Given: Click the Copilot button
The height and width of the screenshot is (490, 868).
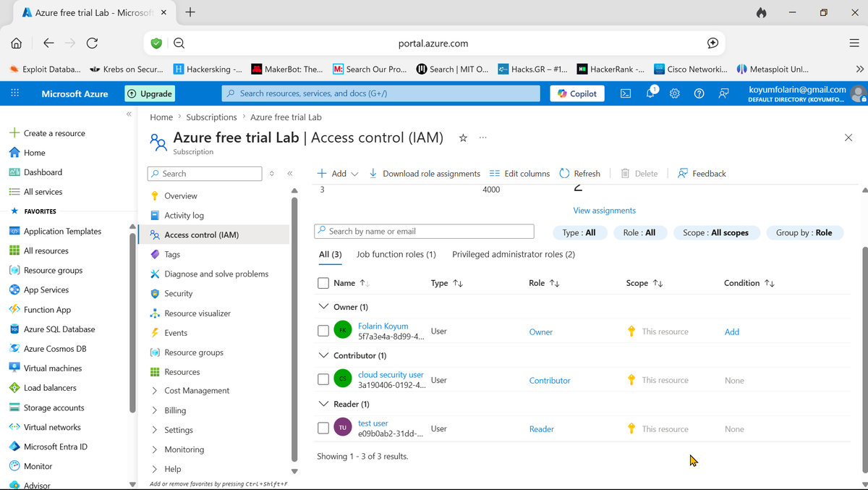Looking at the screenshot, I should point(577,93).
